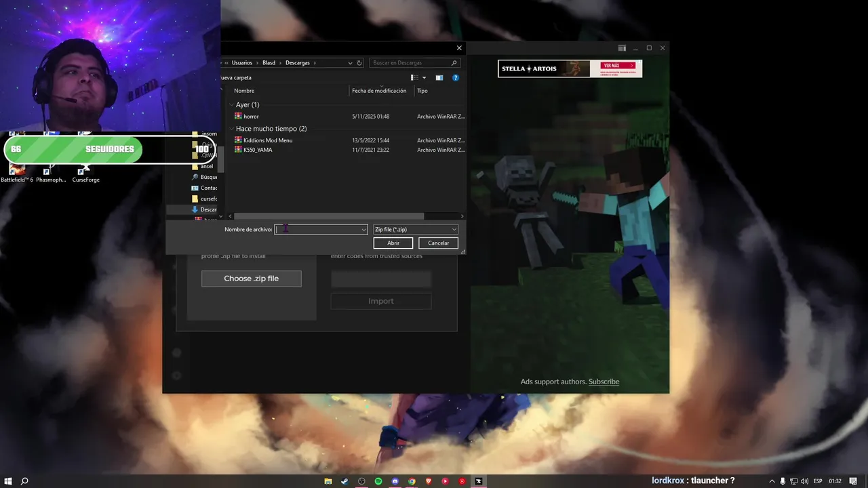Open the network tray icon
This screenshot has height=488, width=868.
coord(794,481)
